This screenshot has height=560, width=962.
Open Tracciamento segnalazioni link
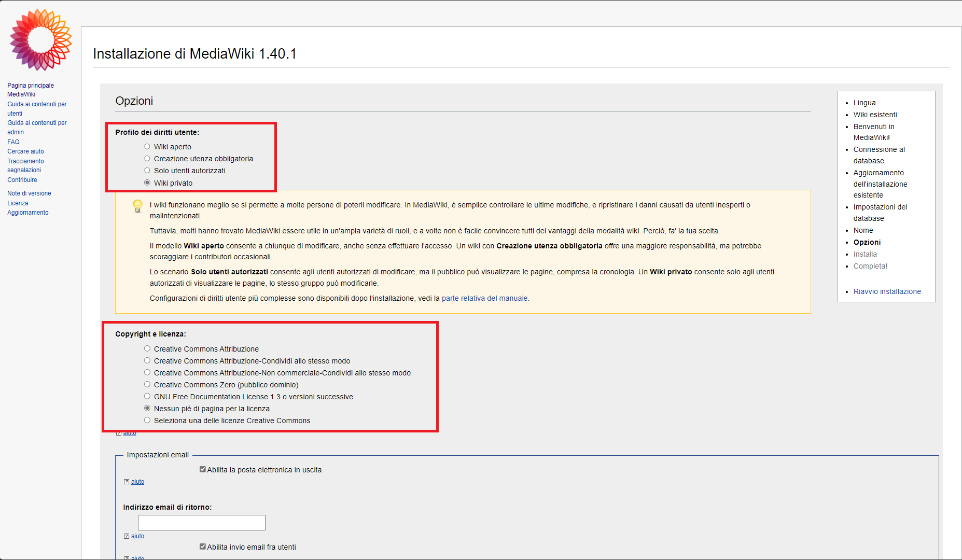[25, 165]
